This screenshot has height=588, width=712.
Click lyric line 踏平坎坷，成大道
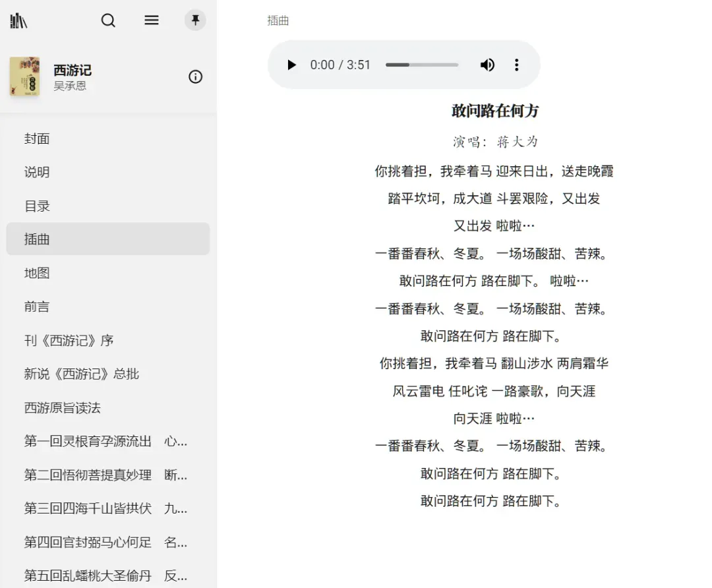(440, 198)
